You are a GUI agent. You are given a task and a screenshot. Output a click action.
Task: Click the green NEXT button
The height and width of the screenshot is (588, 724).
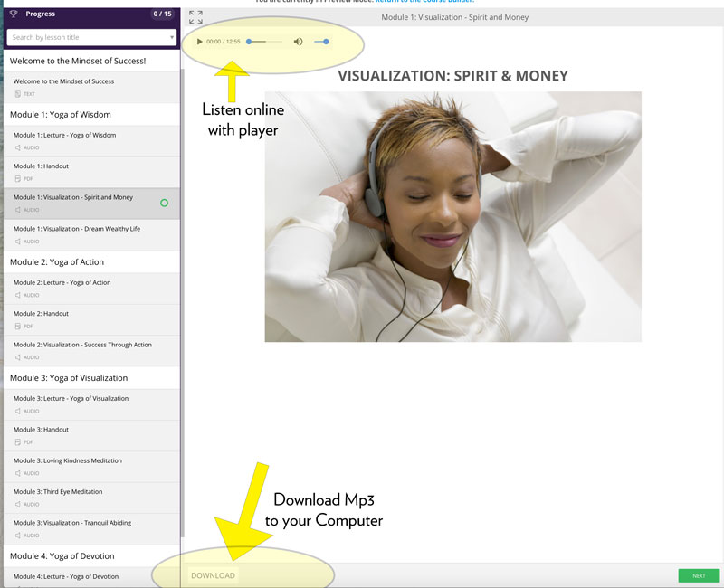tap(699, 575)
